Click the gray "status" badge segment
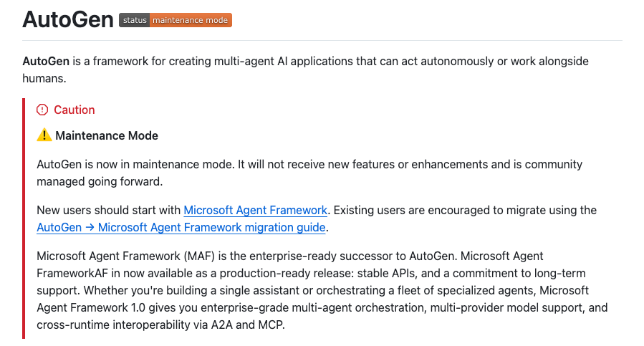 tap(134, 20)
